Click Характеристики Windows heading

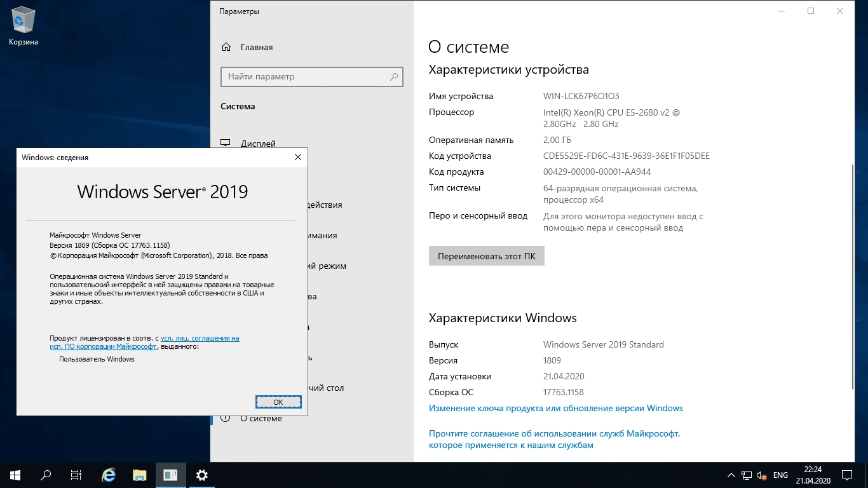[x=503, y=318]
